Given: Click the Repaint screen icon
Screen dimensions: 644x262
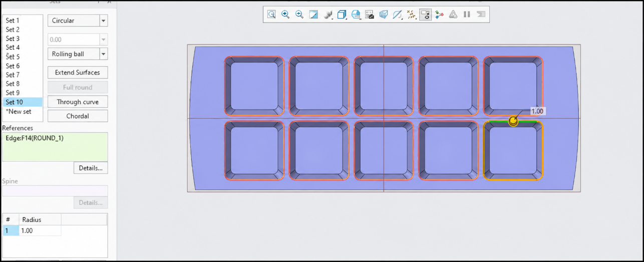Looking at the screenshot, I should [x=313, y=14].
